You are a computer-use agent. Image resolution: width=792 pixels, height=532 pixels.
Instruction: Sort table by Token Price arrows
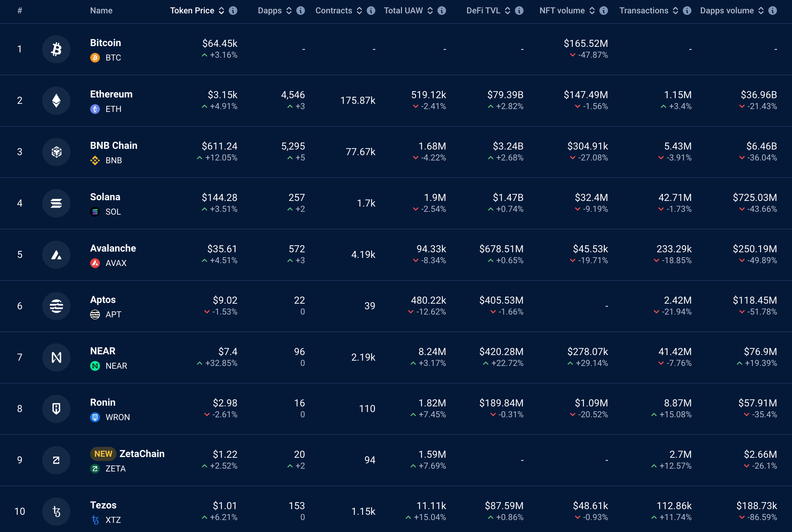tap(221, 11)
